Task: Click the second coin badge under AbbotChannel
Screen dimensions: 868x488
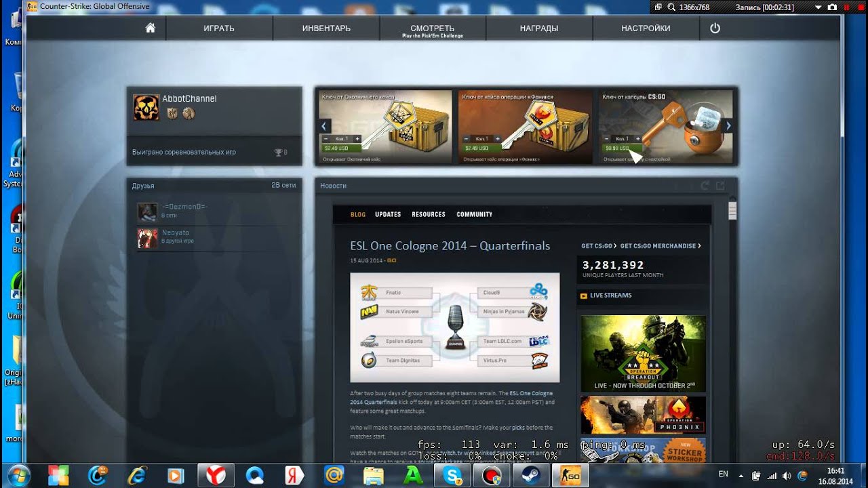Action: 189,113
